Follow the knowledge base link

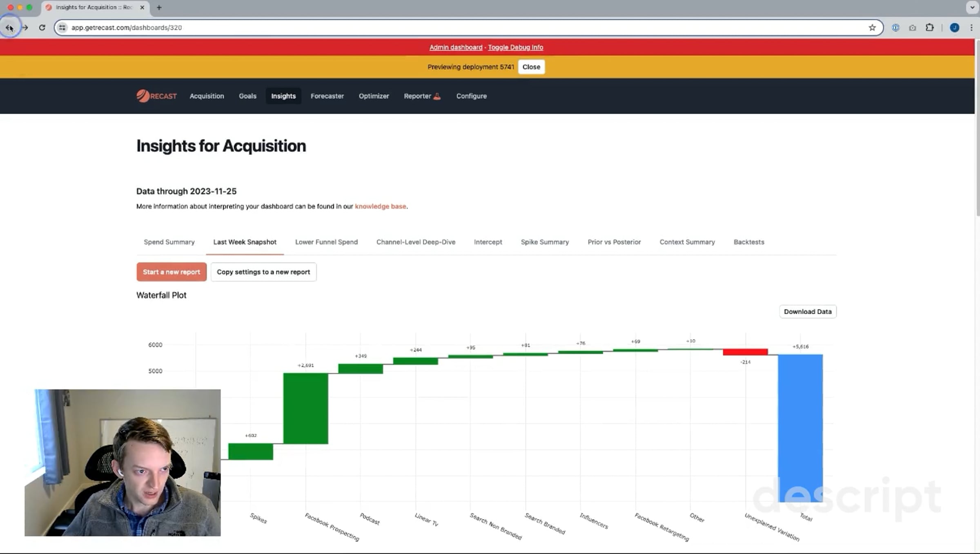(380, 206)
